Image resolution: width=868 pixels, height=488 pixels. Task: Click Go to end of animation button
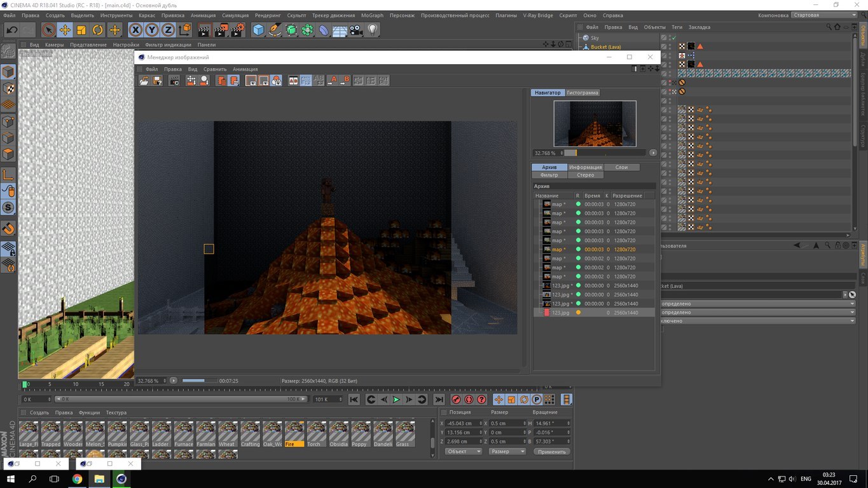439,400
